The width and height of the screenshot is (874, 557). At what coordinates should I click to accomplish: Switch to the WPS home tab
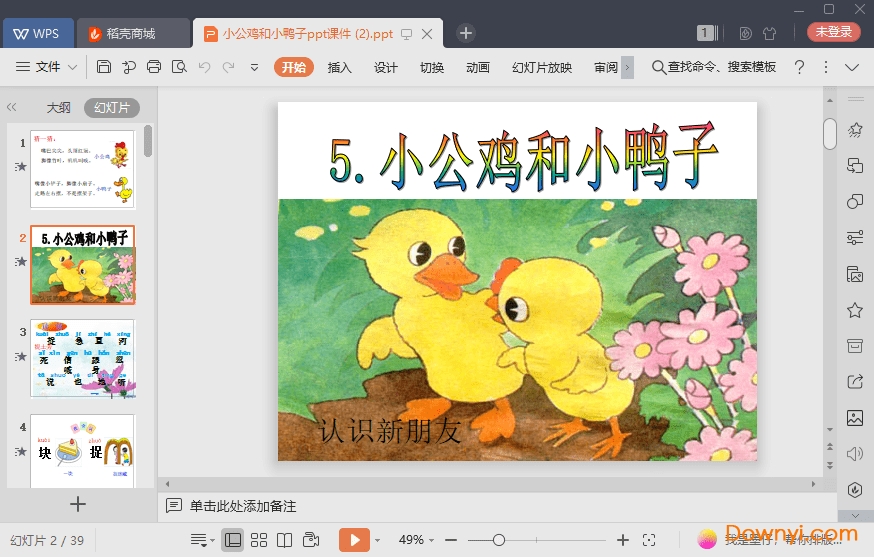click(x=38, y=33)
